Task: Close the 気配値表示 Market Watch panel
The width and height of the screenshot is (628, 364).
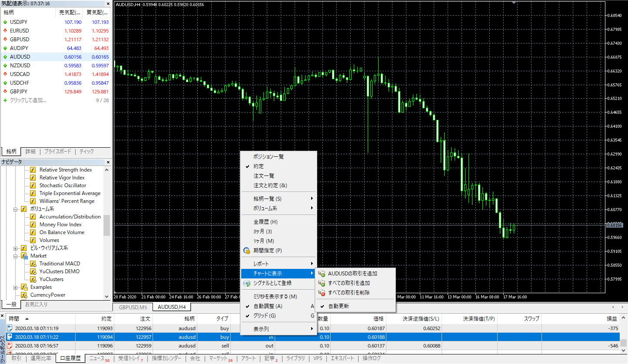Action: coord(108,3)
